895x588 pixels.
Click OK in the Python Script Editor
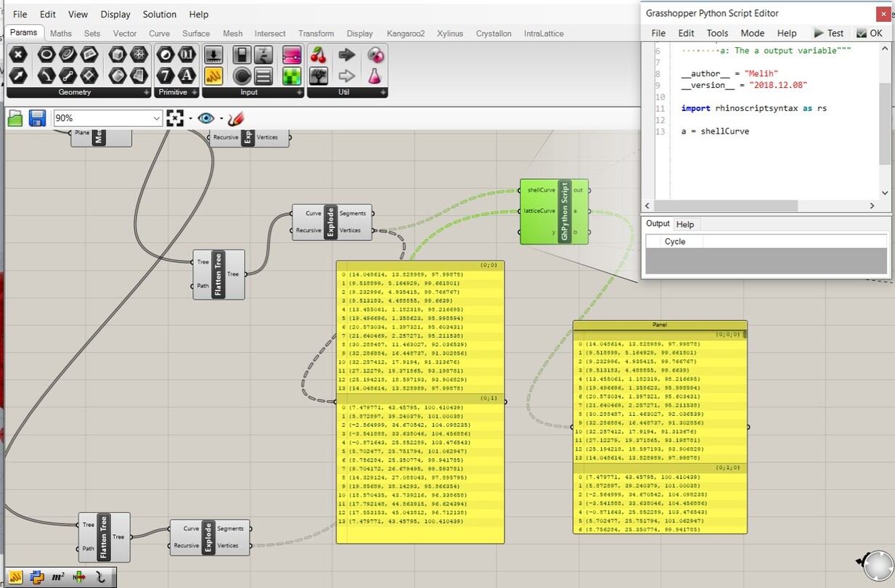pyautogui.click(x=870, y=33)
